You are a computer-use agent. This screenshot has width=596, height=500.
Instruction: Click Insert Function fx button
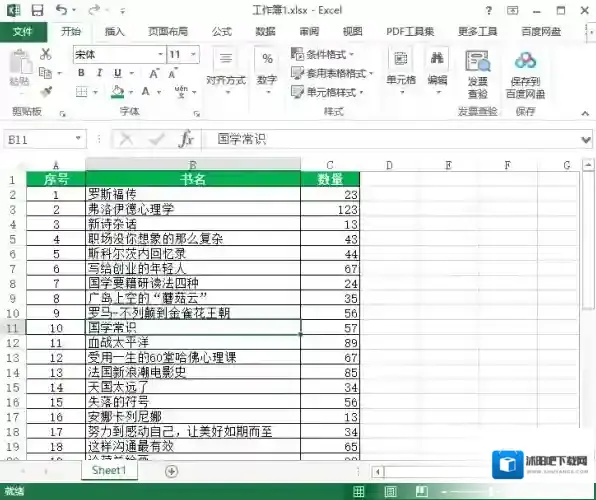pos(186,139)
